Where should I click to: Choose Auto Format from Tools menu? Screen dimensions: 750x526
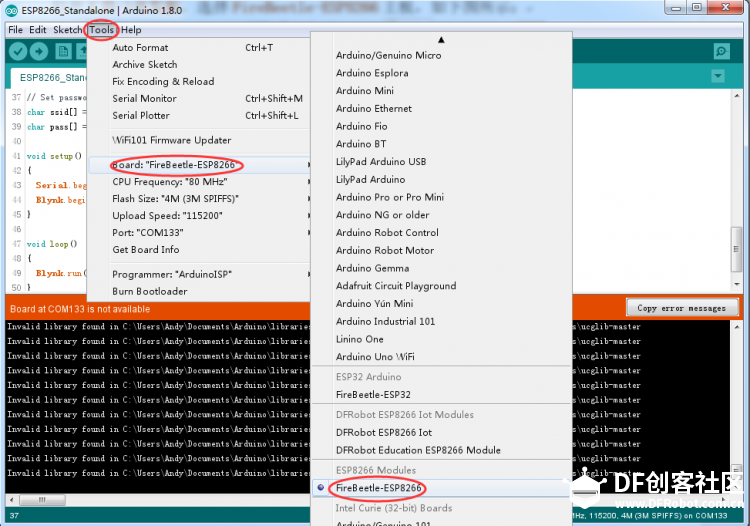[x=199, y=48]
